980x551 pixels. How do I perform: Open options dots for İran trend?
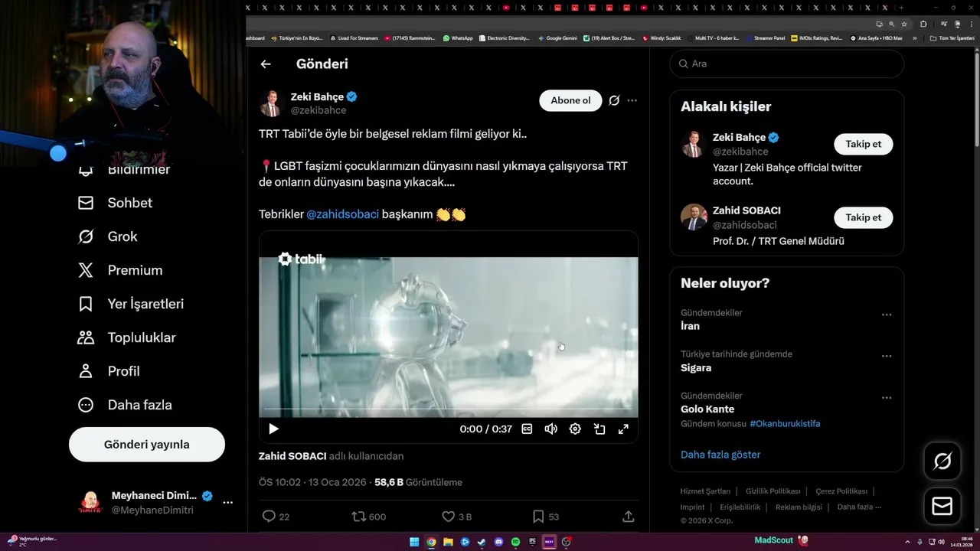[x=887, y=315]
